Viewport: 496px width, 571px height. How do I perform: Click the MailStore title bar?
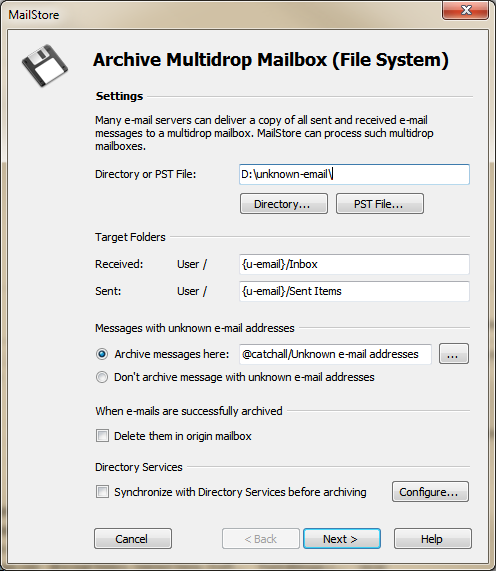(x=219, y=15)
